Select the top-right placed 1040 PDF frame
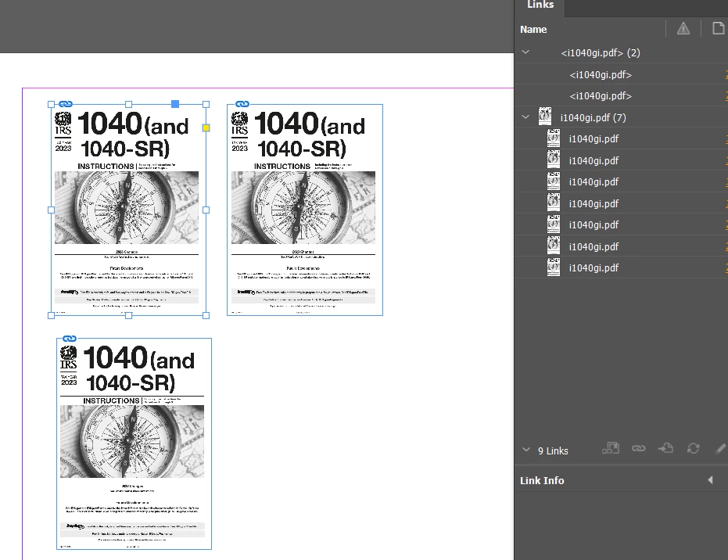The width and height of the screenshot is (728, 560). tap(305, 210)
